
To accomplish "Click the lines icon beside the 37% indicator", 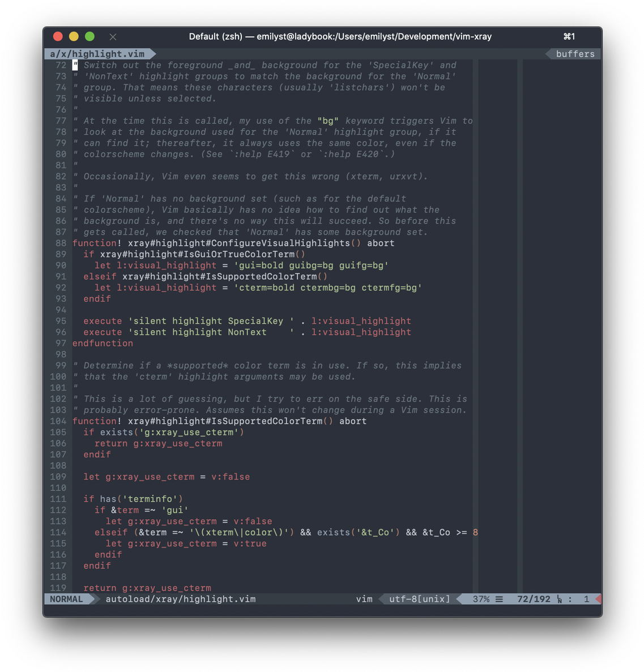I will pos(499,599).
